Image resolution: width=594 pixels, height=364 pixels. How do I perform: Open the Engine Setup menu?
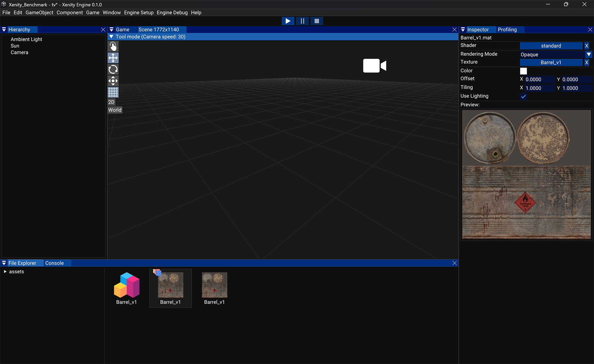[139, 13]
